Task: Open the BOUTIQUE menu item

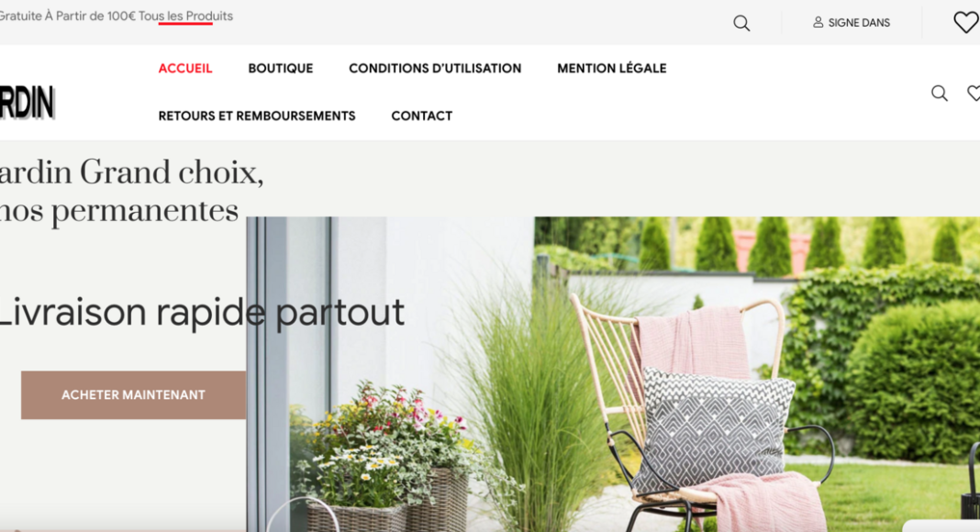Action: [281, 68]
